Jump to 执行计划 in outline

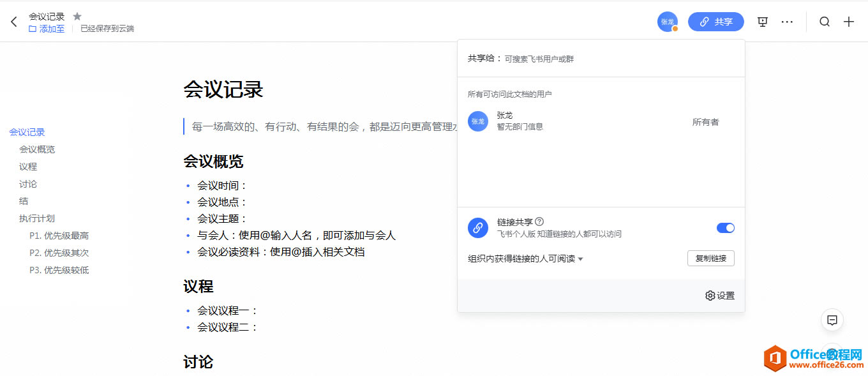coord(37,218)
